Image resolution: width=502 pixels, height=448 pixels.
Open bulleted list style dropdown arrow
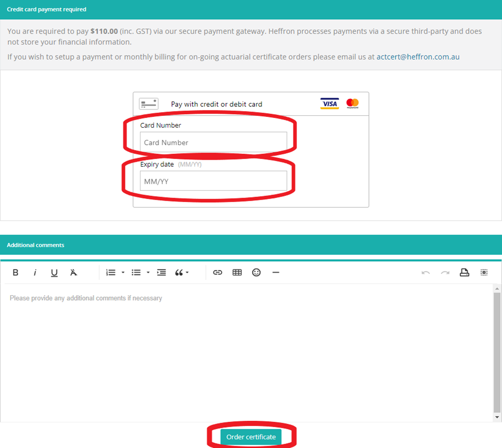pyautogui.click(x=148, y=273)
